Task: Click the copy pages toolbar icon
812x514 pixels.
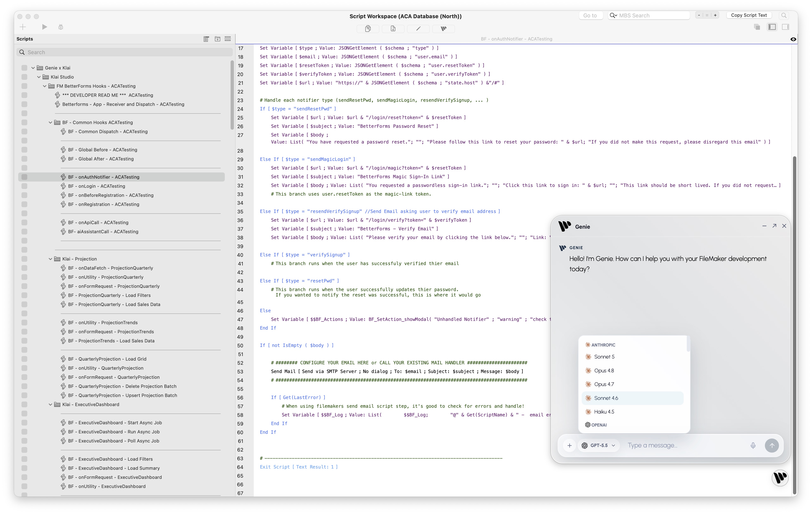Action: point(368,29)
